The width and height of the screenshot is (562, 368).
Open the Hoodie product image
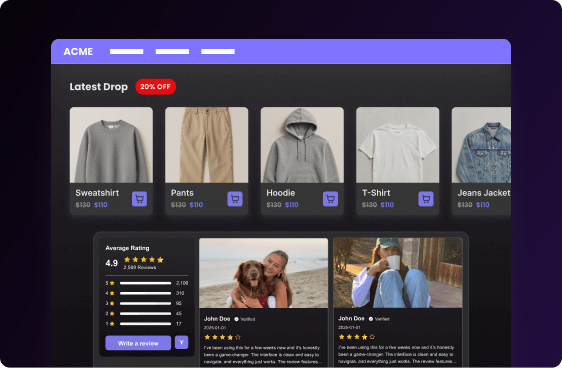tap(302, 145)
